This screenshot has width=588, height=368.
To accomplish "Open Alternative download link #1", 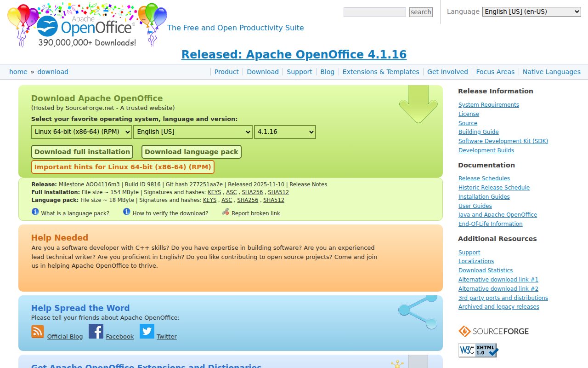I will click(x=498, y=280).
